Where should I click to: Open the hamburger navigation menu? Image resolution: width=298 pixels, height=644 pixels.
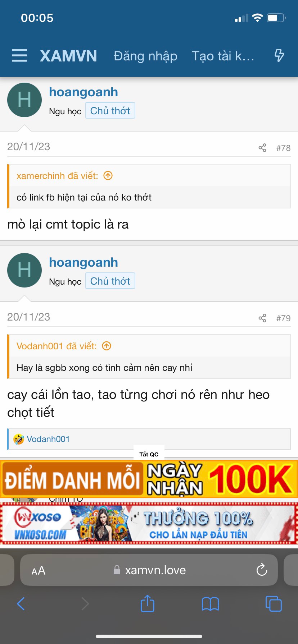point(19,56)
